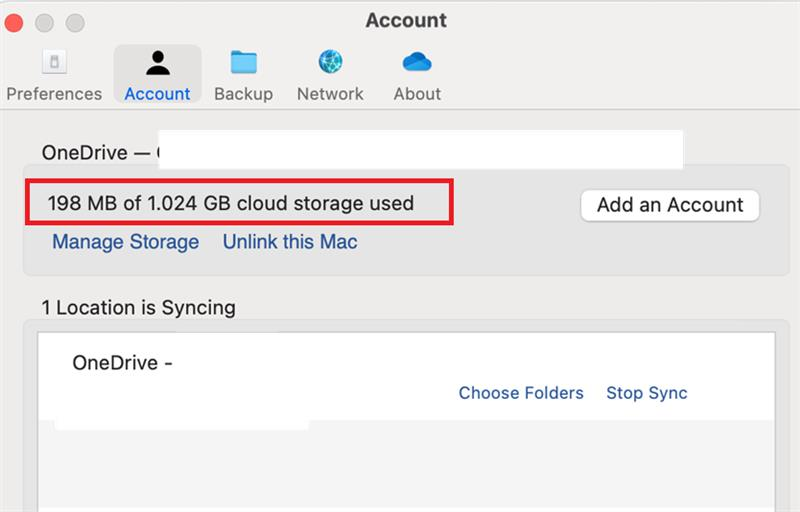Switch to the Account tab label
The width and height of the screenshot is (800, 512).
[x=157, y=94]
